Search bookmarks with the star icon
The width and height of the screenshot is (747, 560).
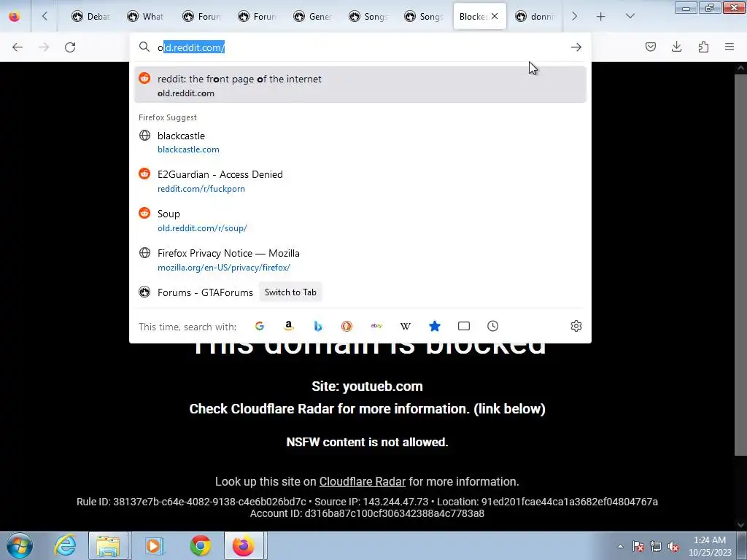point(435,326)
